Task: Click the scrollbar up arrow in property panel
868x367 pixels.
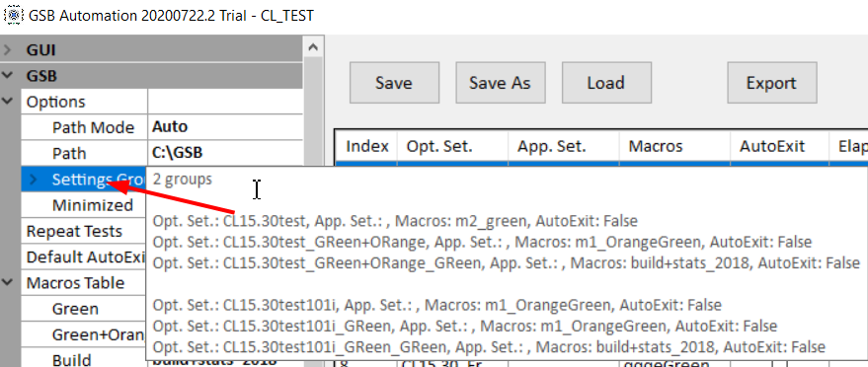Action: click(313, 47)
